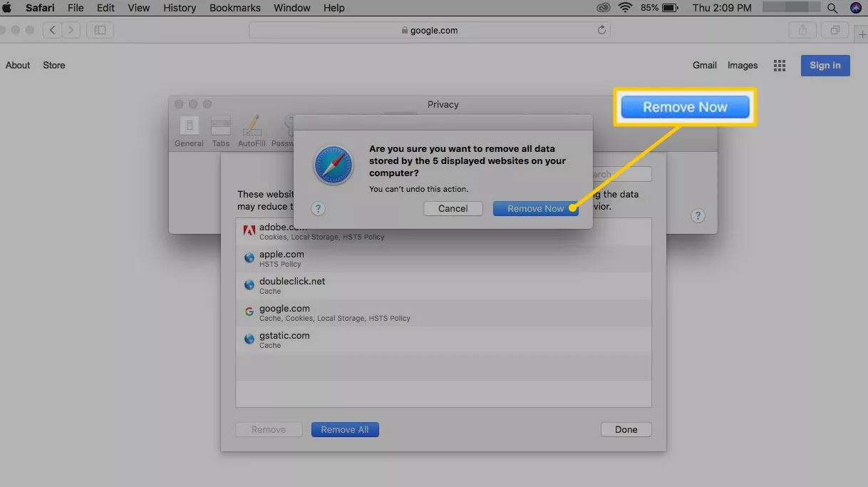Image resolution: width=868 pixels, height=487 pixels.
Task: Click the Safari reload page icon
Action: click(x=601, y=30)
